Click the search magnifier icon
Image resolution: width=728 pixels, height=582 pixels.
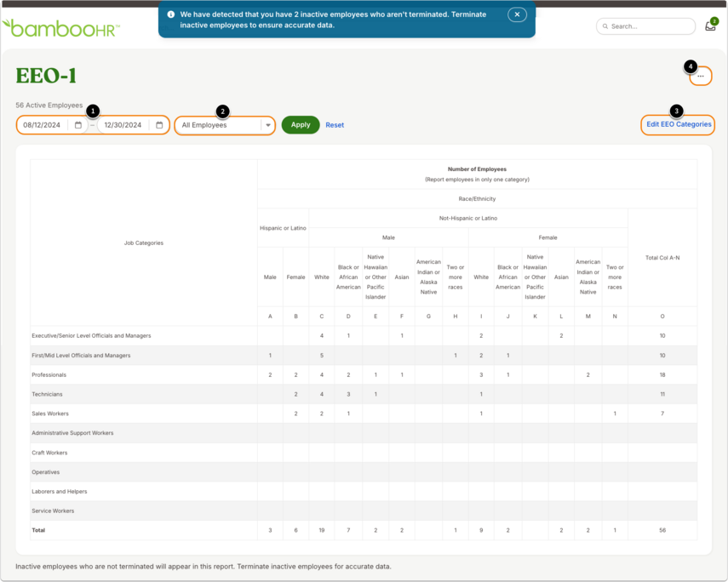tap(605, 26)
